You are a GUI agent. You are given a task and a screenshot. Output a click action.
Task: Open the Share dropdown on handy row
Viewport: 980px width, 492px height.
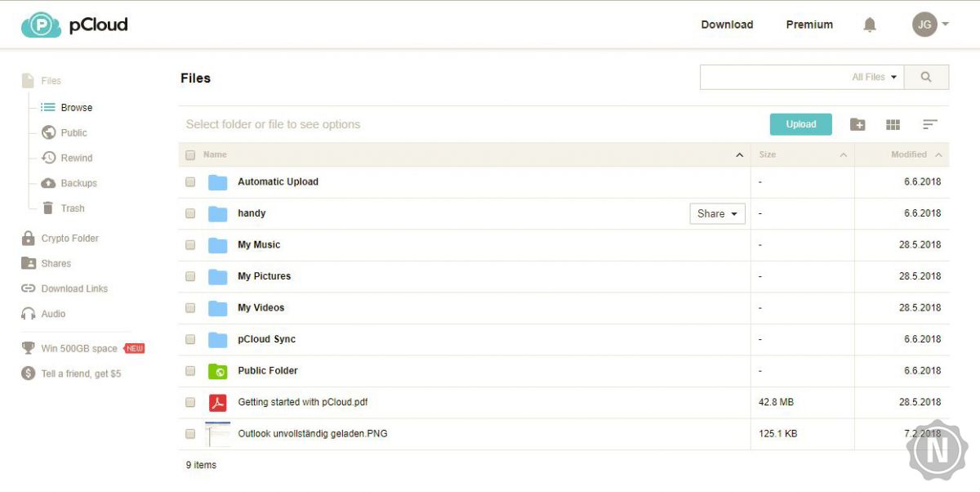(x=718, y=213)
